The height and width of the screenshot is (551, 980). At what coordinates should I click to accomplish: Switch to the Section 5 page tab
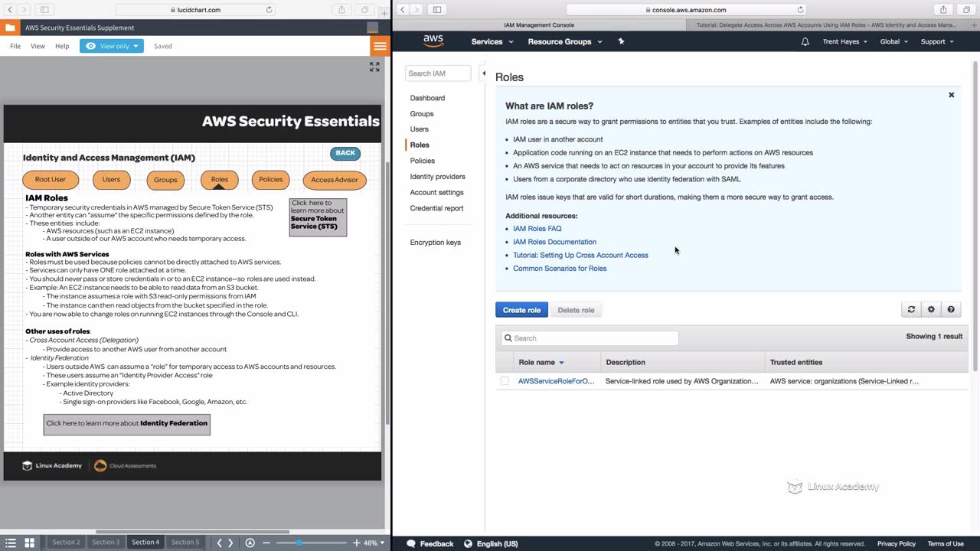185,543
